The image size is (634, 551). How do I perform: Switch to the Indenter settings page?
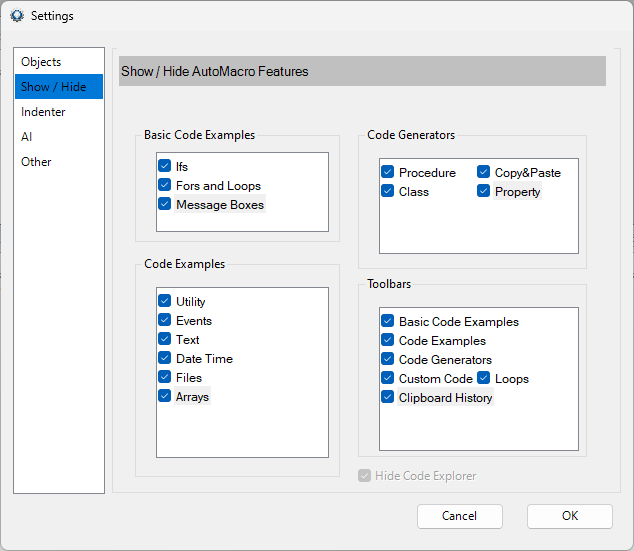click(x=59, y=112)
